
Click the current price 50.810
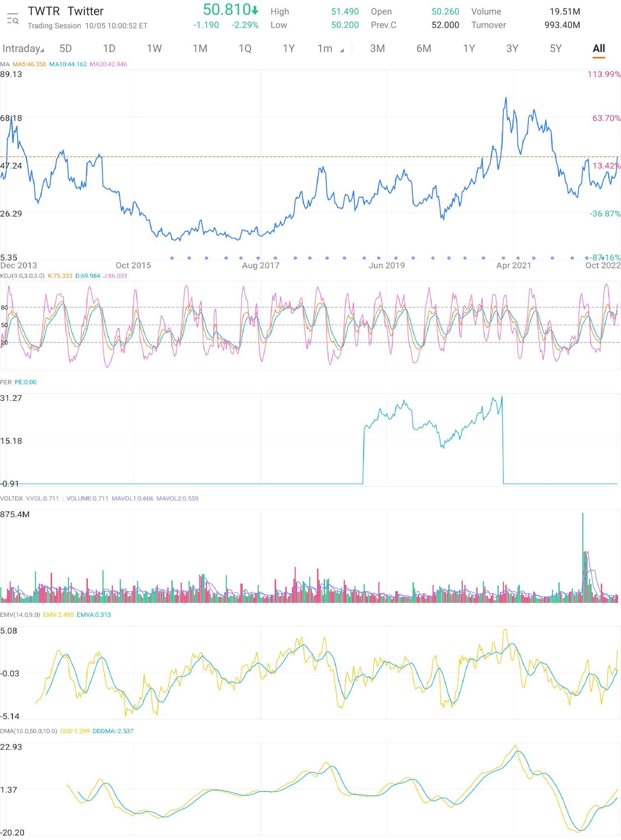[231, 9]
